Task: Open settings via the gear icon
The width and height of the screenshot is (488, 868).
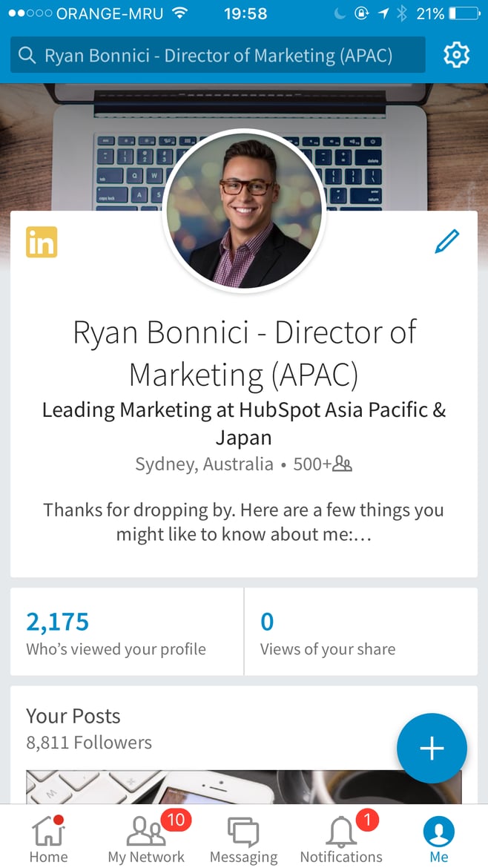Action: click(x=456, y=55)
